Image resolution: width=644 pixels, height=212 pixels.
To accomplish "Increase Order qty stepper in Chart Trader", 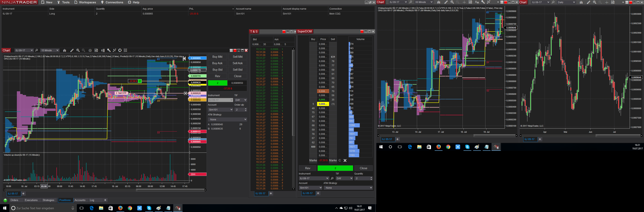I will point(246,109).
